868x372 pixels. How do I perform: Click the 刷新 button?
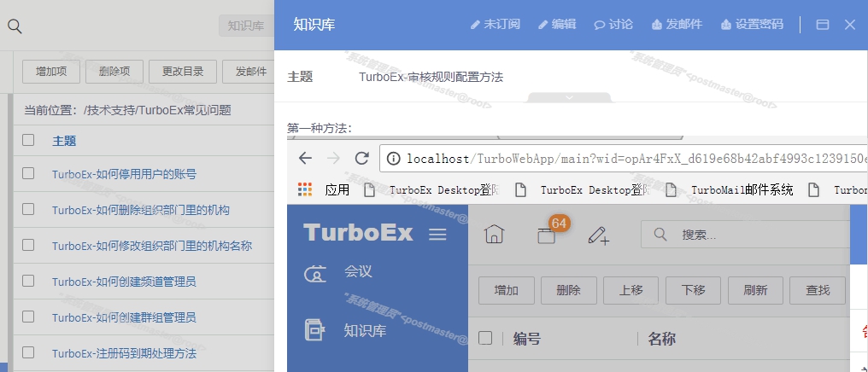pyautogui.click(x=755, y=290)
